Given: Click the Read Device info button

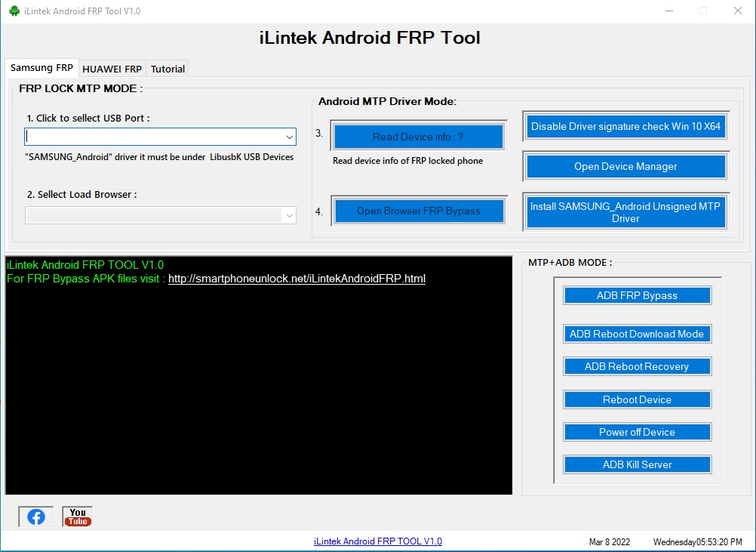Looking at the screenshot, I should click(419, 137).
